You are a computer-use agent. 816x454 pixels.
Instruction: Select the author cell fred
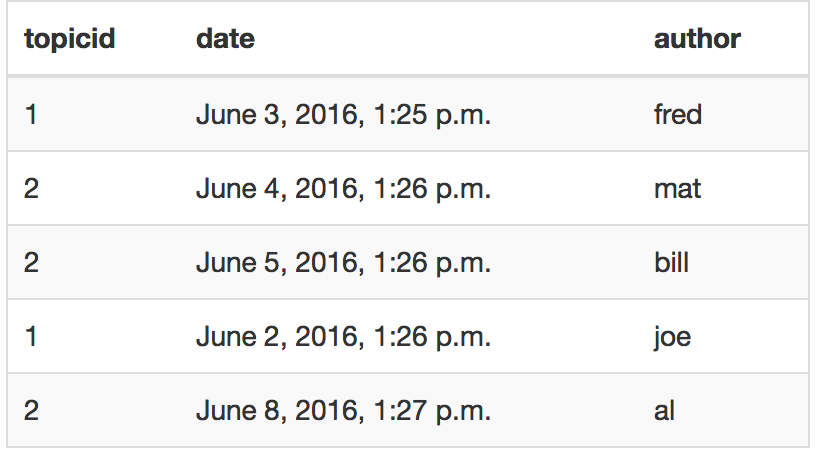pos(678,114)
